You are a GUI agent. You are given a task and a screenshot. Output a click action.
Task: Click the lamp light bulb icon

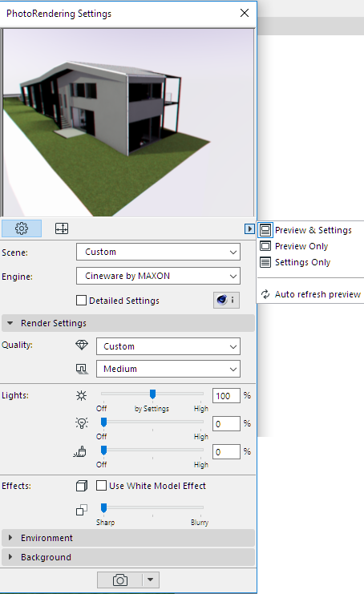(x=82, y=423)
